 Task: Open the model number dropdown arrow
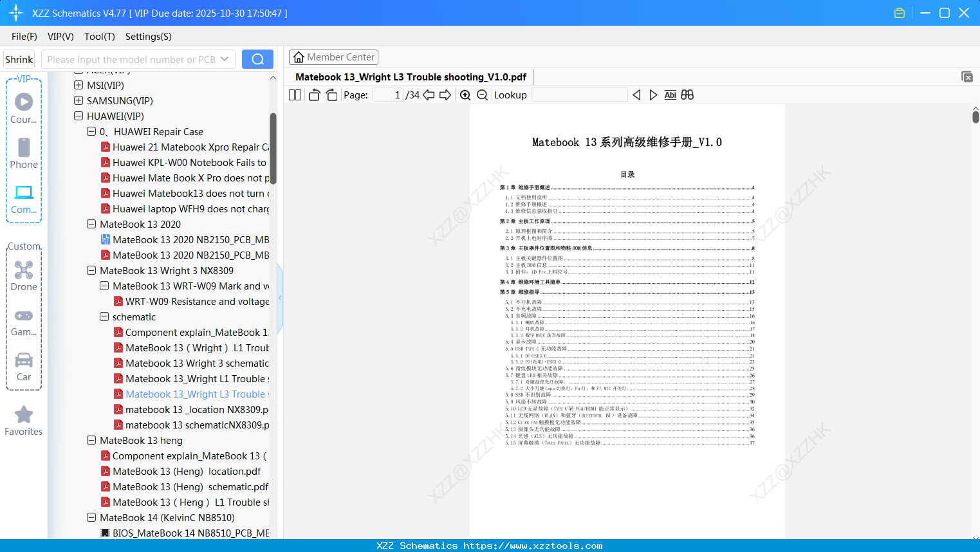coord(225,59)
